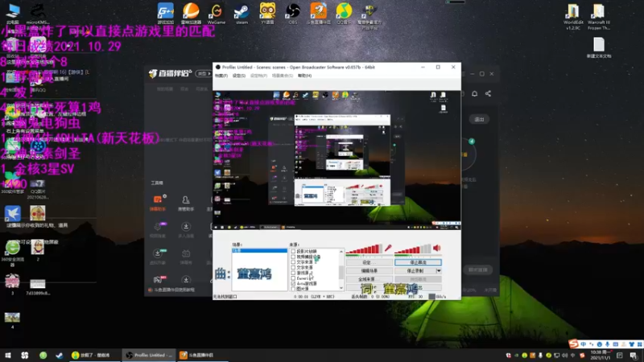Open the dropdown arrow beside 停止录制
The width and height of the screenshot is (644, 362).
(439, 271)
